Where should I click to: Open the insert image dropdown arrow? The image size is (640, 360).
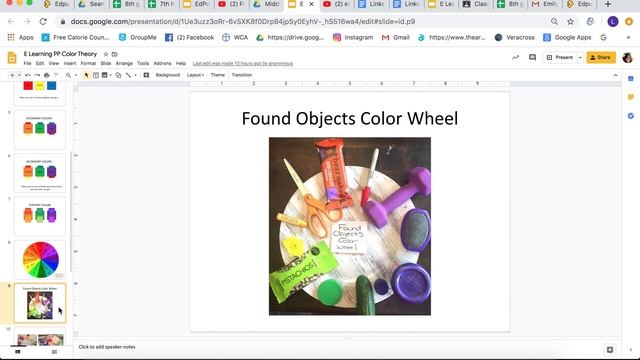coord(110,75)
